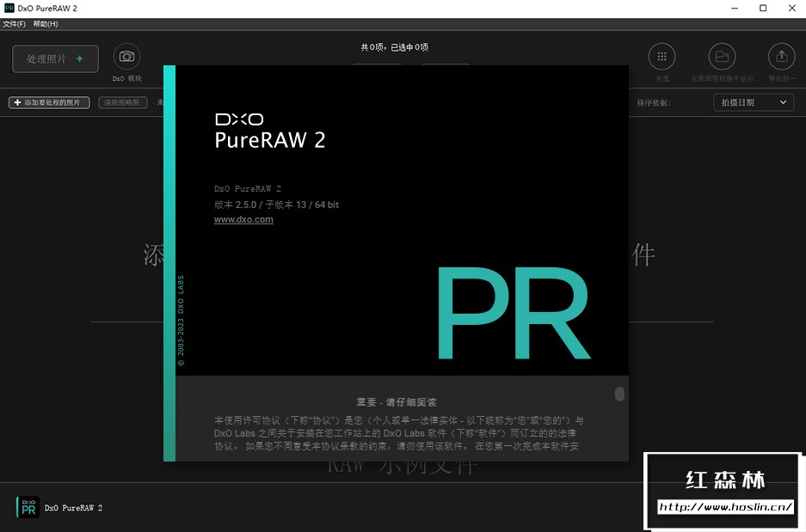Click the 全选 grid icon
Screen dimensions: 806x532
661,57
